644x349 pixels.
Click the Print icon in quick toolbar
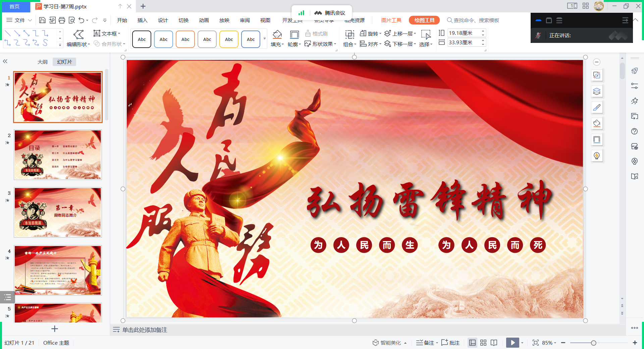click(x=62, y=20)
